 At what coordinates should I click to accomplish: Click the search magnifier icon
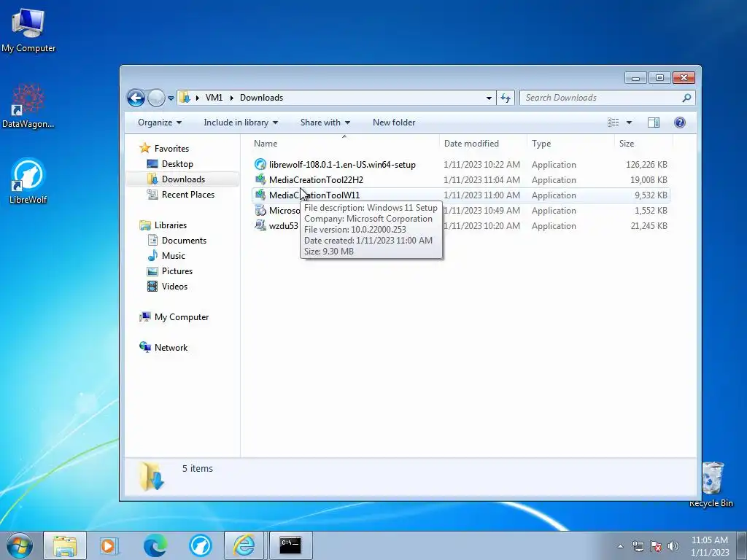686,98
